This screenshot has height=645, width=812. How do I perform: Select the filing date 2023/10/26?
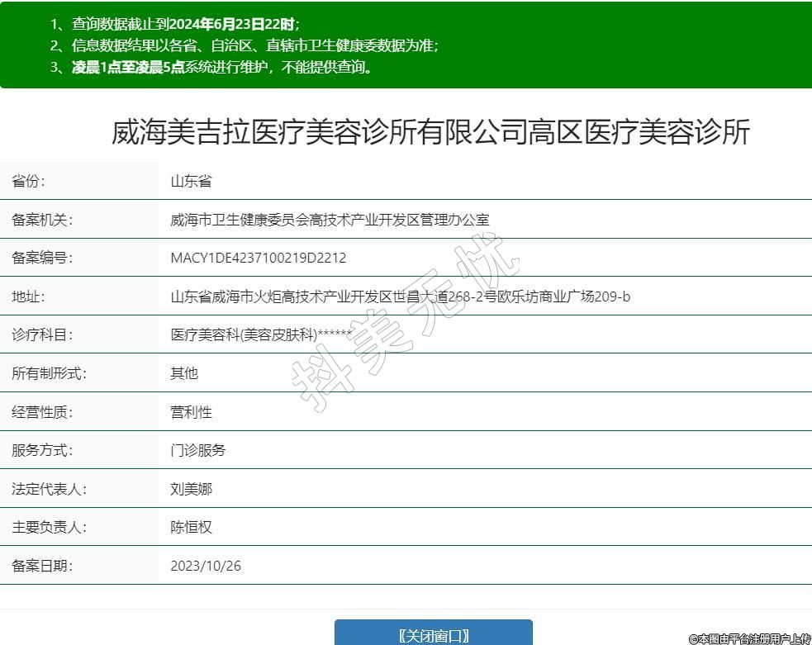[x=206, y=566]
